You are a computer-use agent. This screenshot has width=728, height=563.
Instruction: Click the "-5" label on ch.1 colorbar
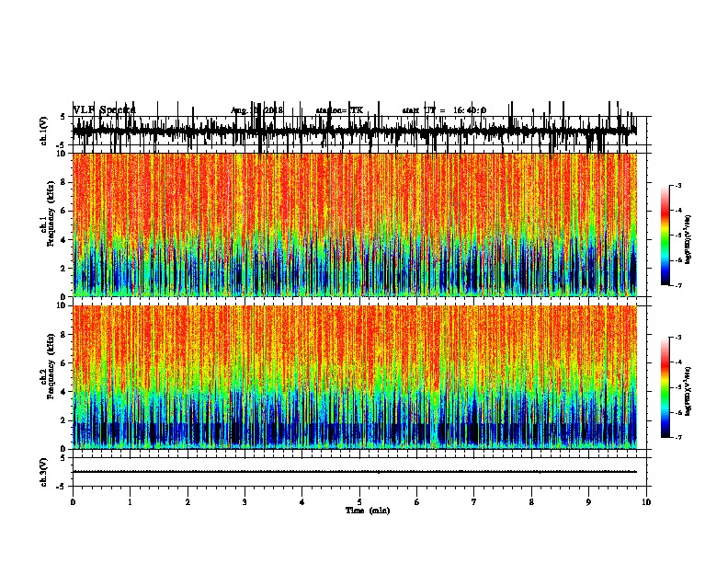point(677,236)
